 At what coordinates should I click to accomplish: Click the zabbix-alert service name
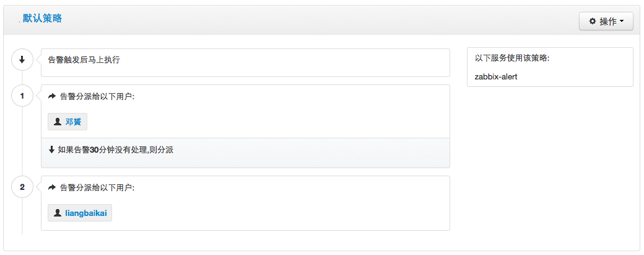[496, 76]
